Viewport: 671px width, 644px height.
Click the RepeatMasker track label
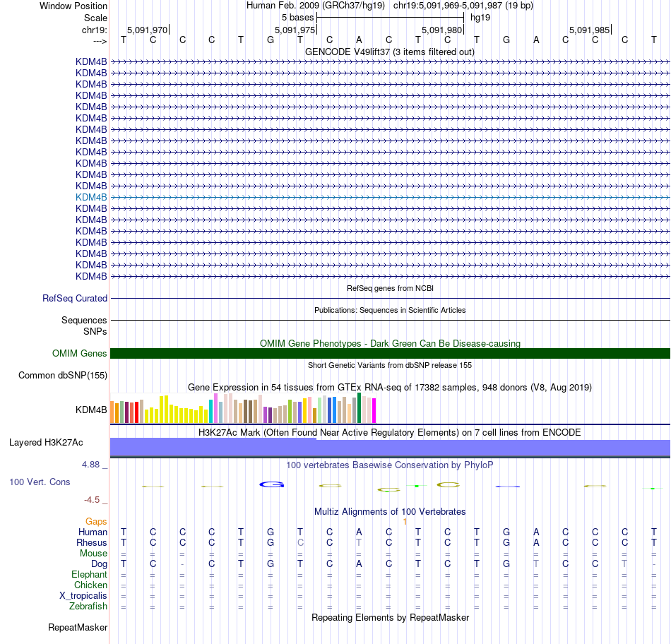click(x=78, y=628)
